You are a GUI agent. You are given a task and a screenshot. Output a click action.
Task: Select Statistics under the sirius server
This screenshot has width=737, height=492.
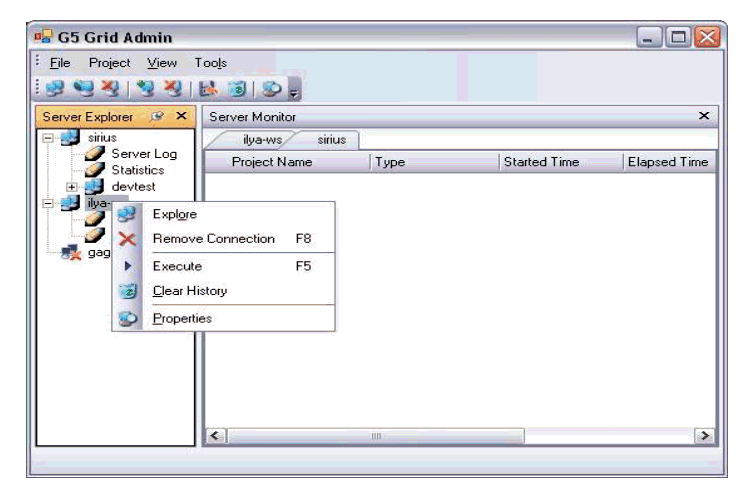(x=138, y=170)
